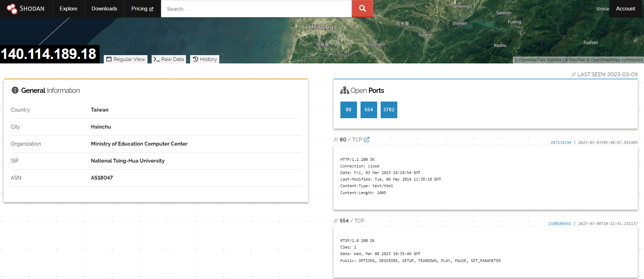Click the LAST SEEN: 2023-03-09 text

pos(604,74)
